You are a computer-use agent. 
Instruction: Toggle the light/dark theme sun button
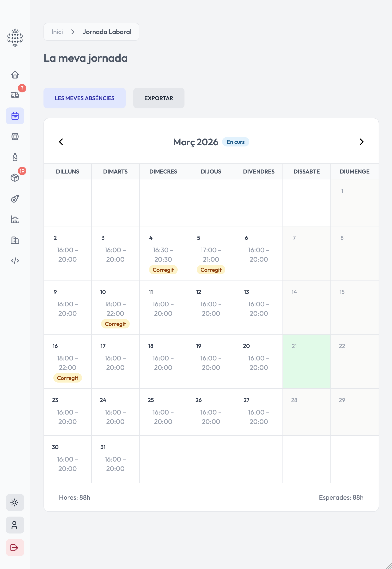pyautogui.click(x=15, y=502)
